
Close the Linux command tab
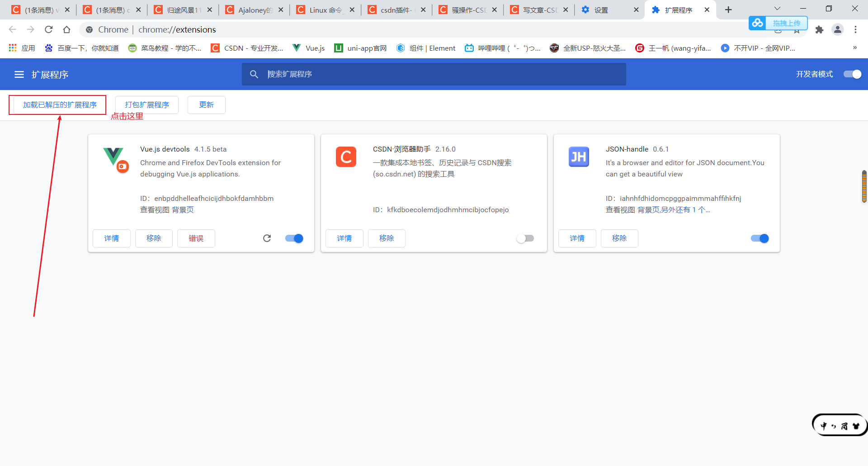(352, 10)
